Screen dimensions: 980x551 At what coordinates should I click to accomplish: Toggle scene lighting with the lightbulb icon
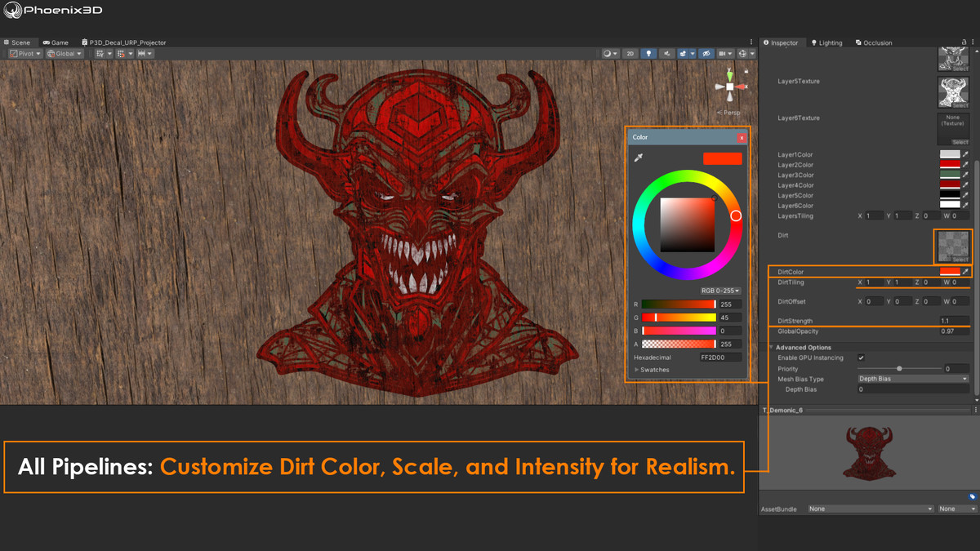coord(648,54)
